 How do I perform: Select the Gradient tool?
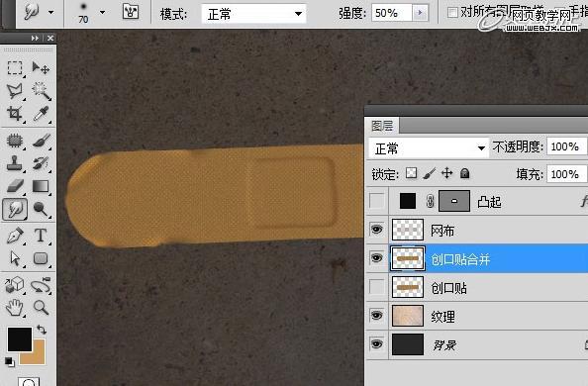point(41,186)
